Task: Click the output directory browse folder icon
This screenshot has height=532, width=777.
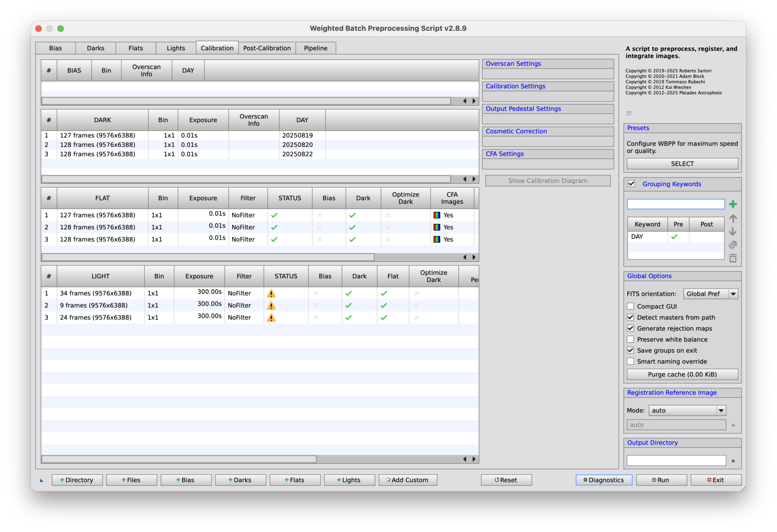Action: point(733,460)
